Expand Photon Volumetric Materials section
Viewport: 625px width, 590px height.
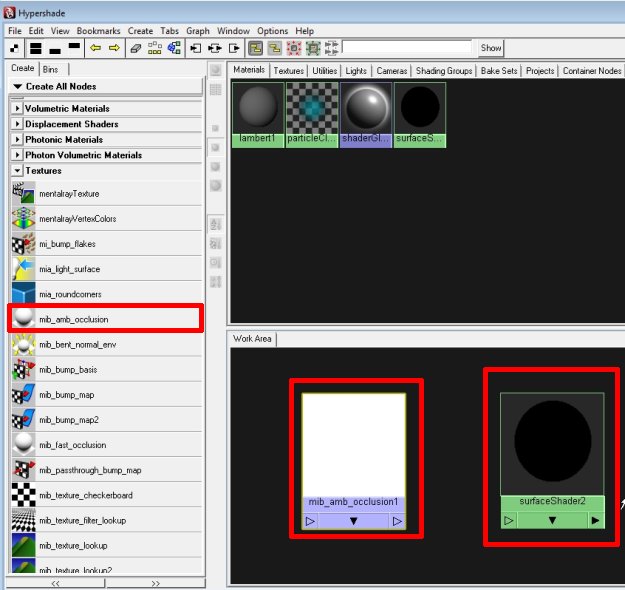(17, 155)
